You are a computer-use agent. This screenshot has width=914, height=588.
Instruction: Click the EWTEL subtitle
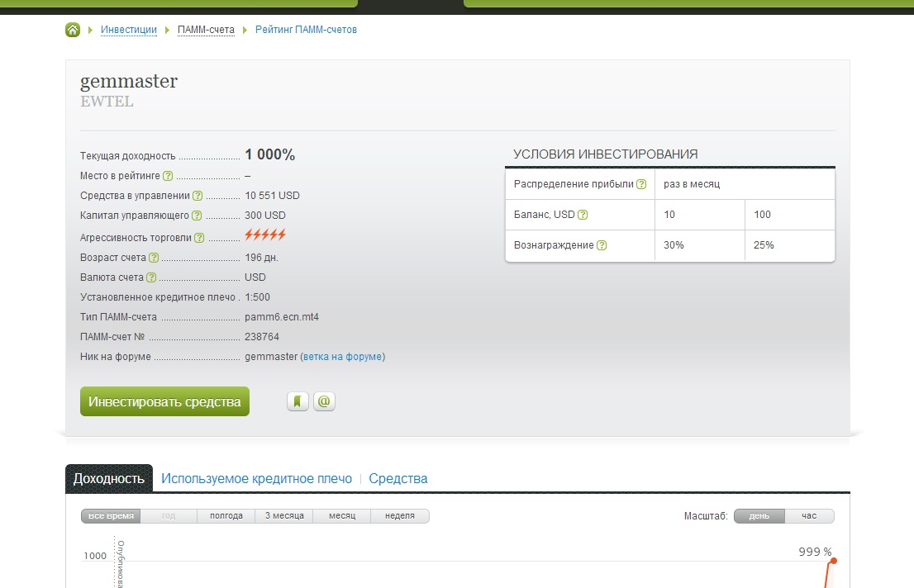(107, 102)
